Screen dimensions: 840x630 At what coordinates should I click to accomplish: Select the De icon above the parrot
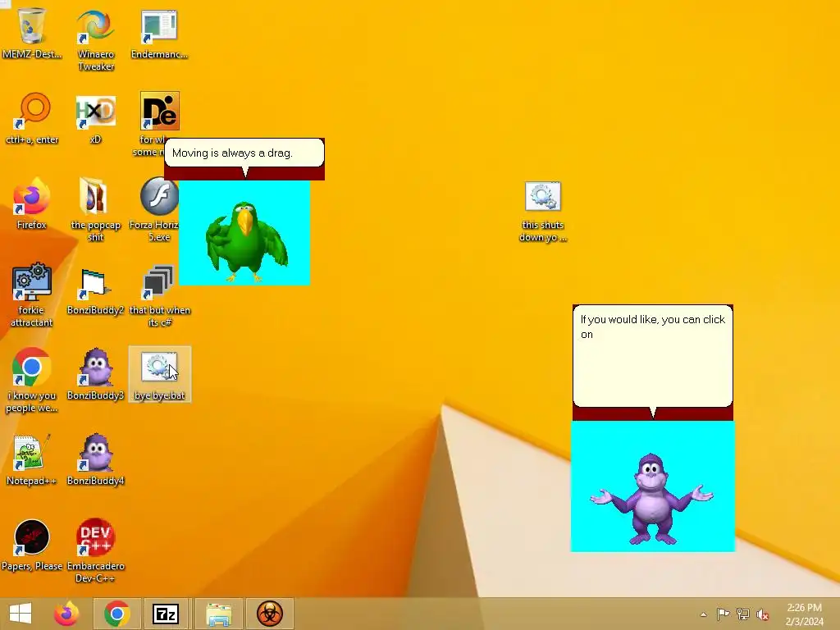(x=160, y=111)
